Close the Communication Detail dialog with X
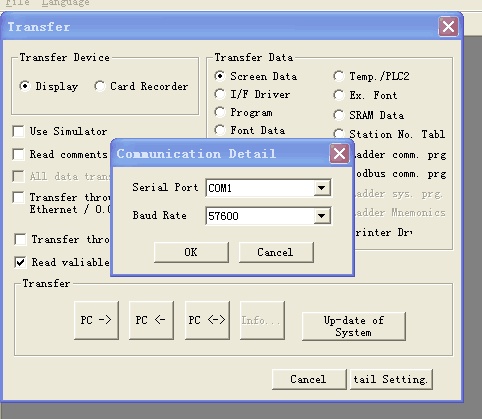482x419 pixels. pos(339,154)
